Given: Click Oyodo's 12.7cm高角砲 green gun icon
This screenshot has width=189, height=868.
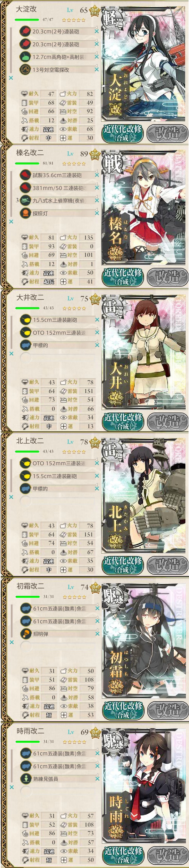Looking at the screenshot, I should point(25,57).
